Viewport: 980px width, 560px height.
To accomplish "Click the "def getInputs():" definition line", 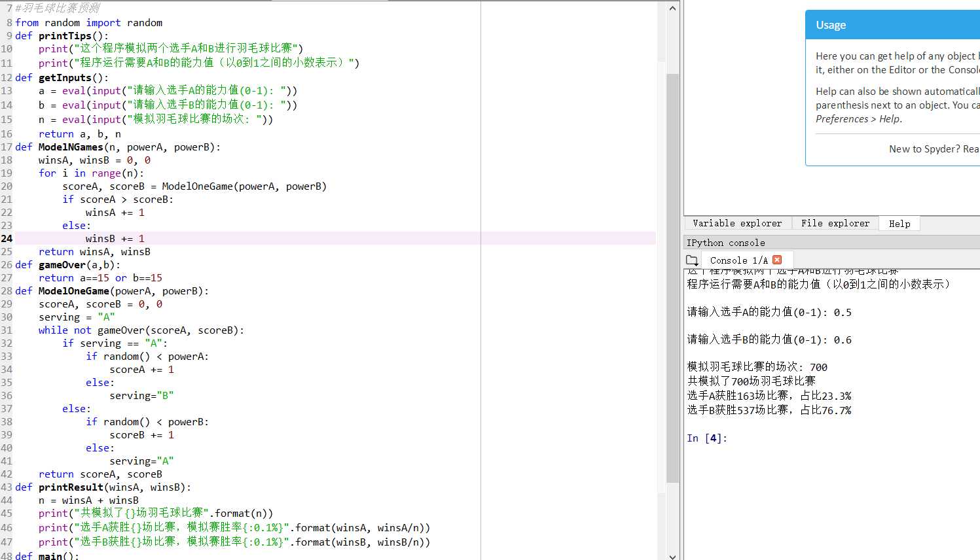I will (x=62, y=78).
